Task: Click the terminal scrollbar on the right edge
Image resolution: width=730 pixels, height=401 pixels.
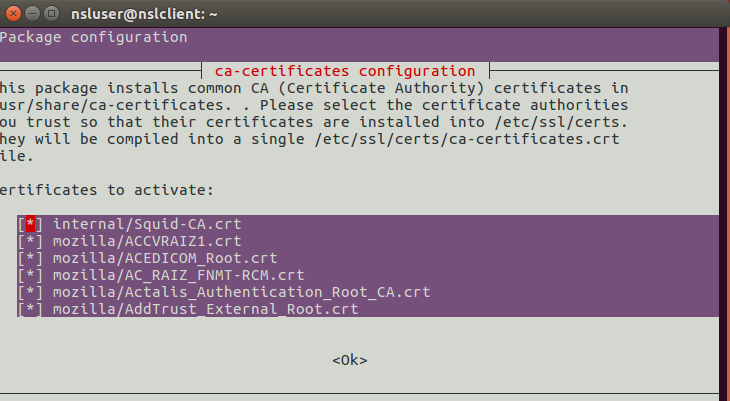Action: coord(724,214)
